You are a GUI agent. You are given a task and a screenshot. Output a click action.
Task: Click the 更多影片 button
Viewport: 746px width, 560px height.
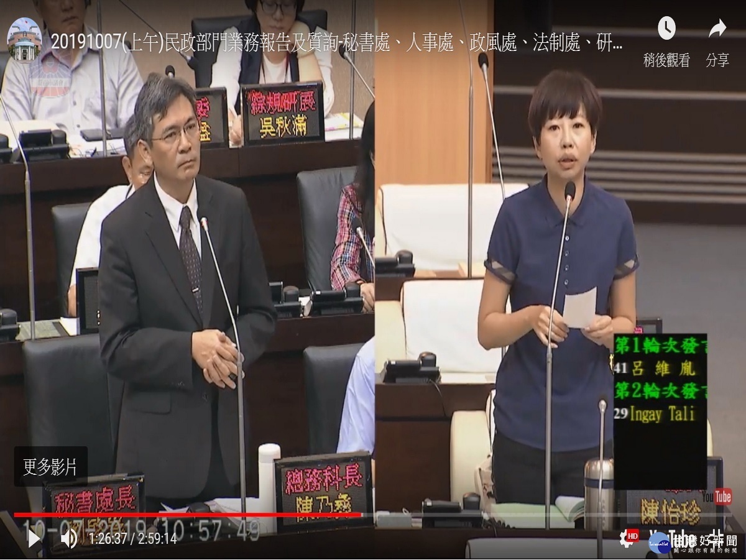[50, 467]
